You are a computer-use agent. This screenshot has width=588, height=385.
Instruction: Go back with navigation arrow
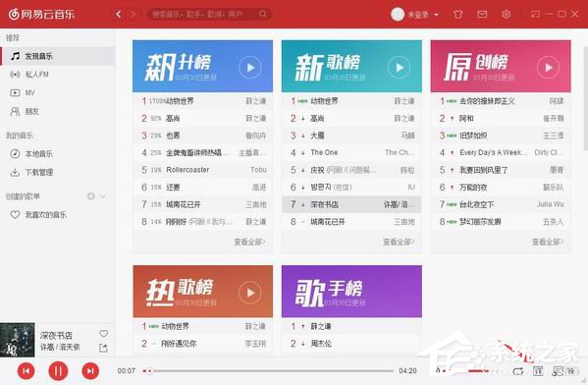pos(119,15)
